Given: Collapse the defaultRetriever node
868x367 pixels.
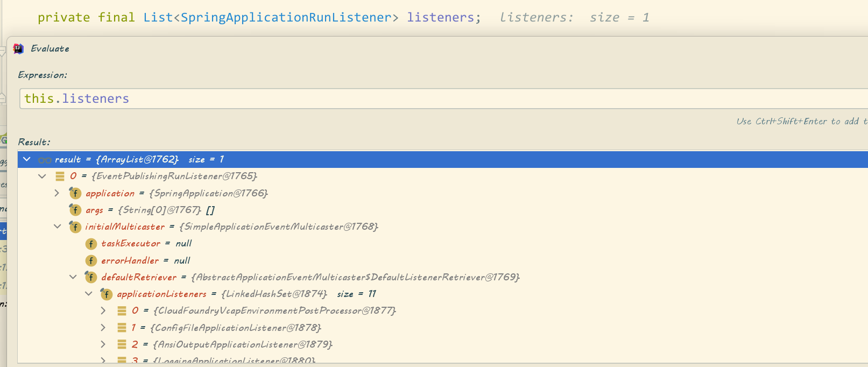Looking at the screenshot, I should [73, 277].
